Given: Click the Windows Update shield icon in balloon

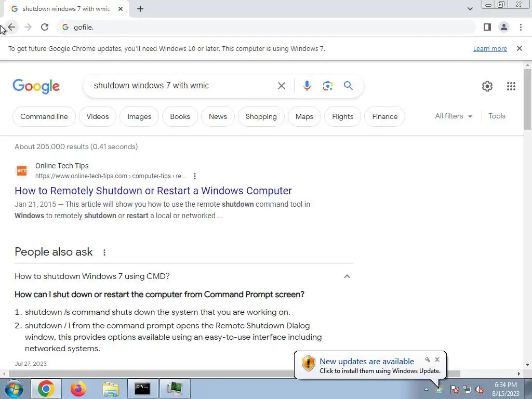Looking at the screenshot, I should pyautogui.click(x=308, y=364).
